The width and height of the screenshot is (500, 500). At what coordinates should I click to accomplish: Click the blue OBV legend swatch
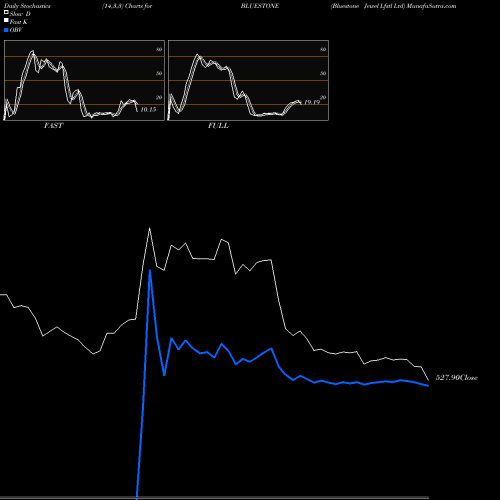click(x=6, y=30)
